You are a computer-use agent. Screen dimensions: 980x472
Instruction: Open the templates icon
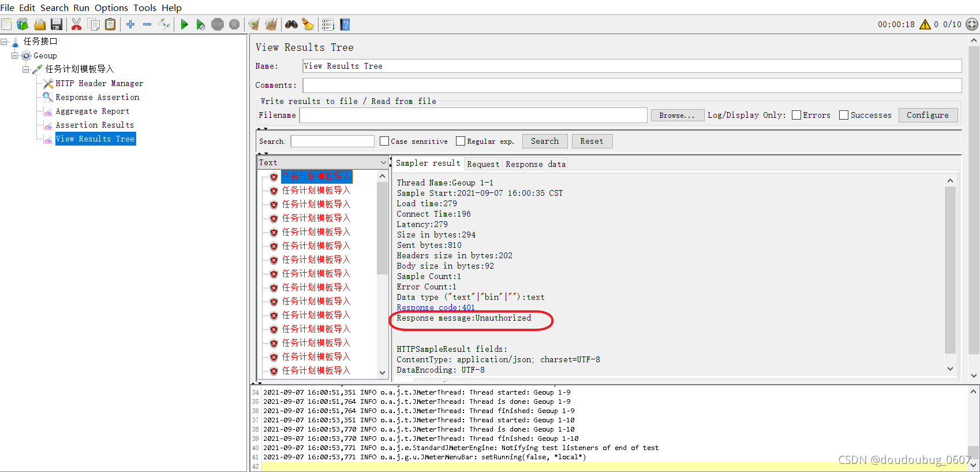[23, 24]
